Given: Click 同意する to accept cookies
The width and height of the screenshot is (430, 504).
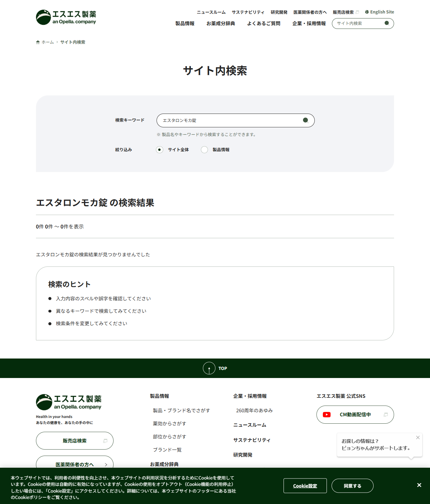Looking at the screenshot, I should [x=352, y=486].
